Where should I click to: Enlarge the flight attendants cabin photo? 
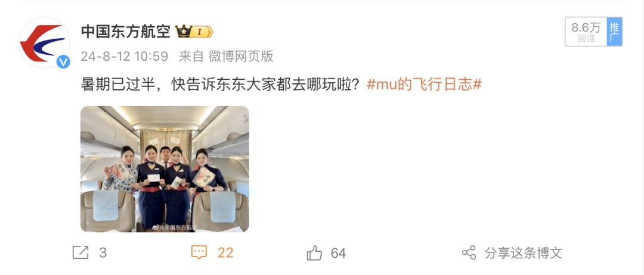165,169
